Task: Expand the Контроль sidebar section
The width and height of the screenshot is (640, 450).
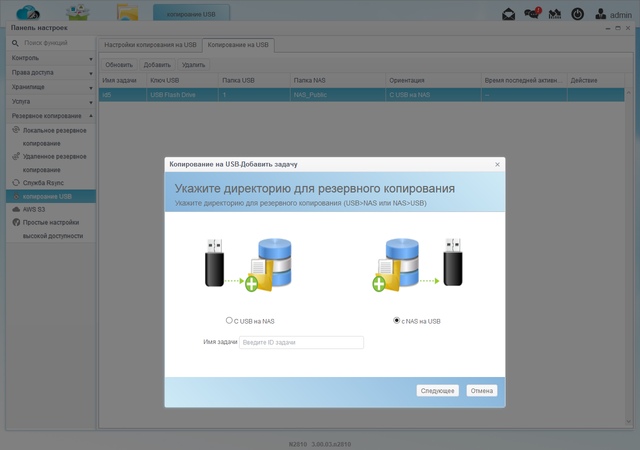Action: tap(51, 58)
